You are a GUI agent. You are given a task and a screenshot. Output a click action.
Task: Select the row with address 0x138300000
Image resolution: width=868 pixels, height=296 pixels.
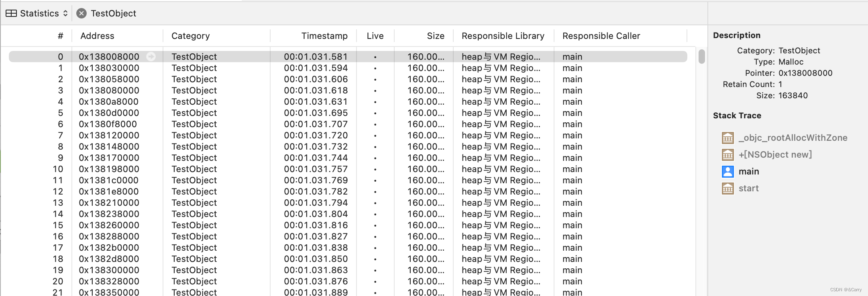348,270
